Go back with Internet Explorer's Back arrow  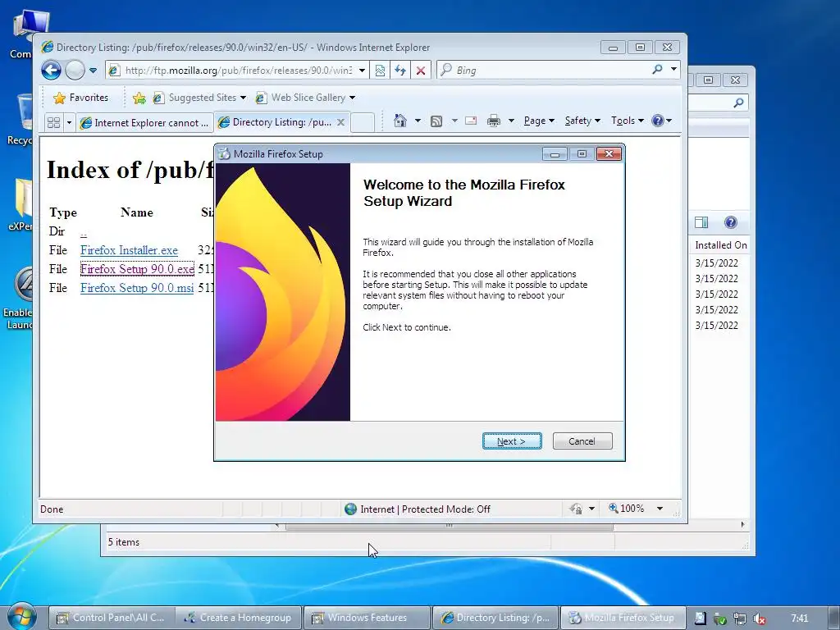(x=52, y=71)
